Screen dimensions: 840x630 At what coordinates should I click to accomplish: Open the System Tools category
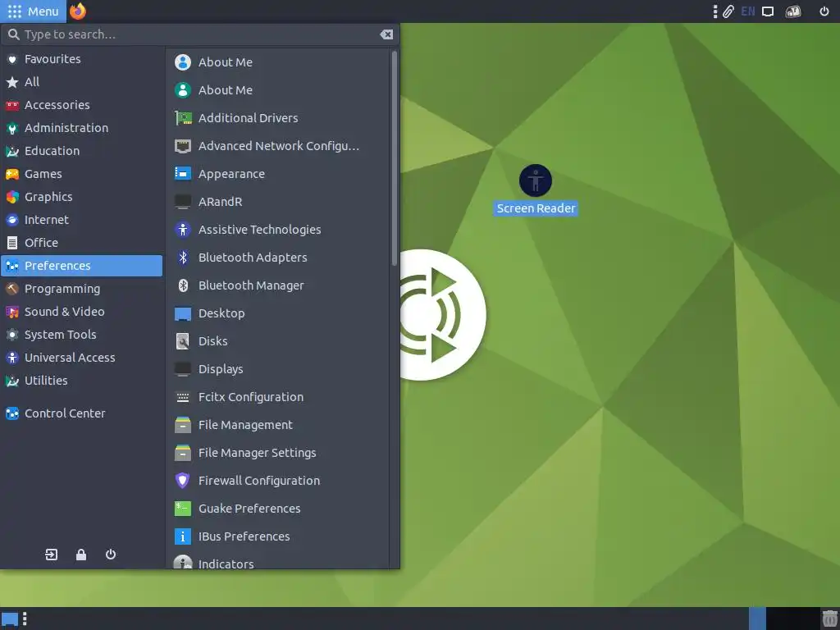point(82,335)
